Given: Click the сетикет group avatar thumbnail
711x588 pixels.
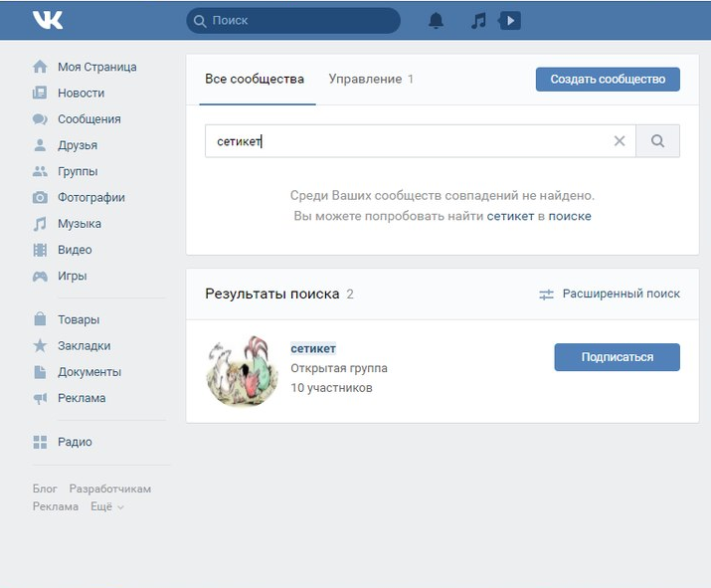Looking at the screenshot, I should tap(243, 371).
